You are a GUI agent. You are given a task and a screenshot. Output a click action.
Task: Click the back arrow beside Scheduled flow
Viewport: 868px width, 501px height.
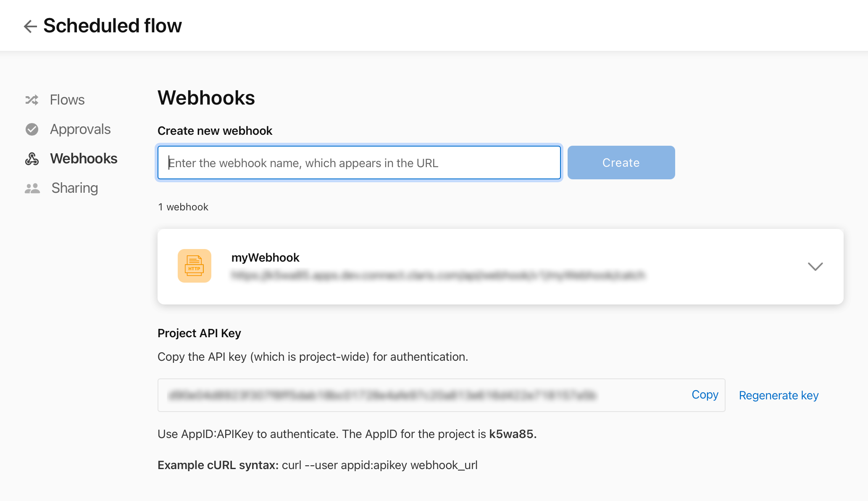click(x=29, y=26)
